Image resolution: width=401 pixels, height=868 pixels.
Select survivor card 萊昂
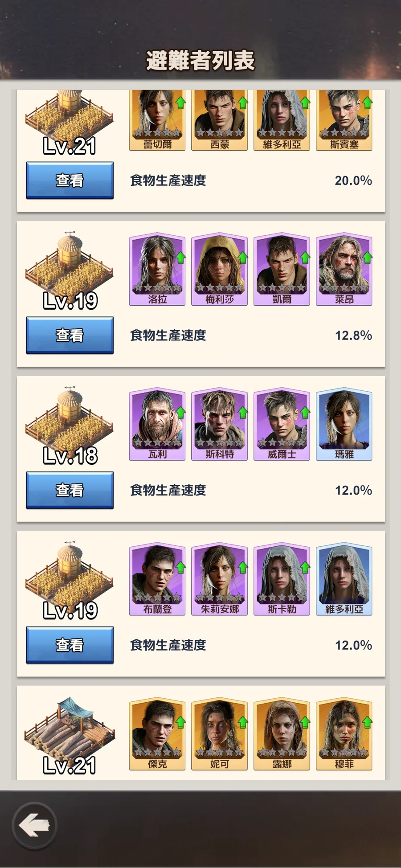(344, 269)
